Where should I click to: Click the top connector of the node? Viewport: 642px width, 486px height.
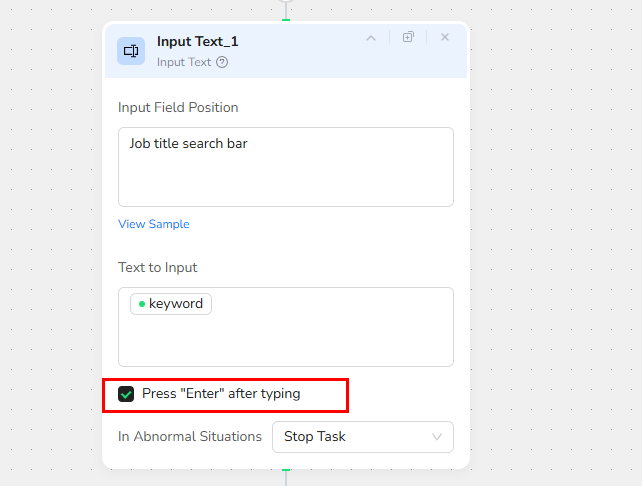(286, 19)
